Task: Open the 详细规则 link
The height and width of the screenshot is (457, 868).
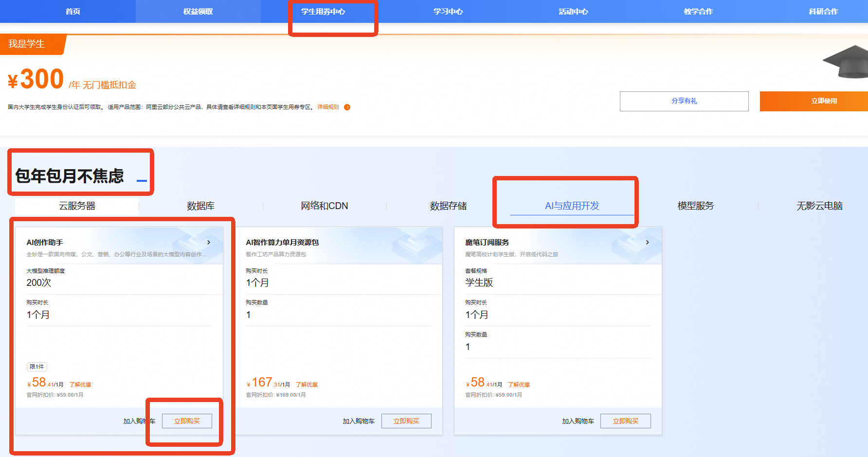Action: 328,107
